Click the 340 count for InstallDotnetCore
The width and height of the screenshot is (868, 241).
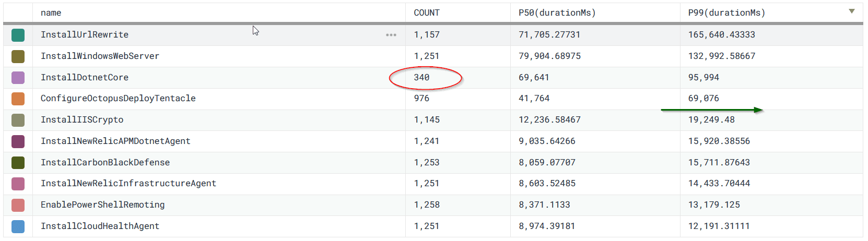coord(421,78)
